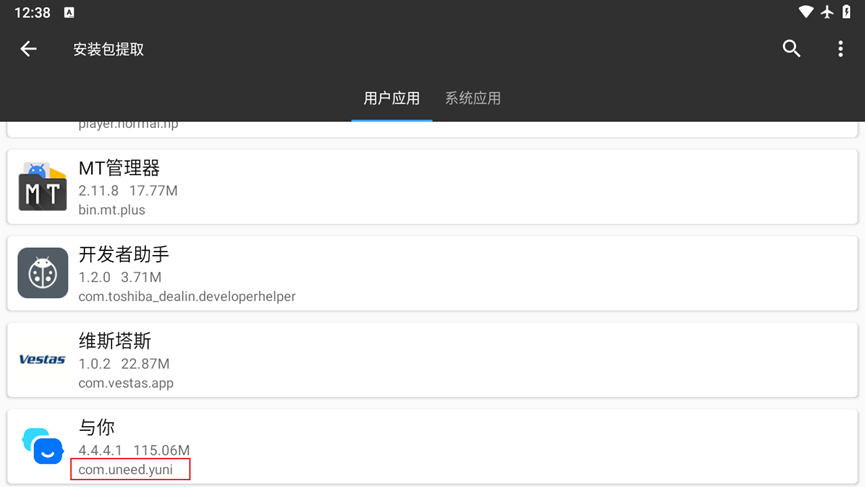Click the bin.mt.plus package name
865x487 pixels.
pyautogui.click(x=112, y=210)
